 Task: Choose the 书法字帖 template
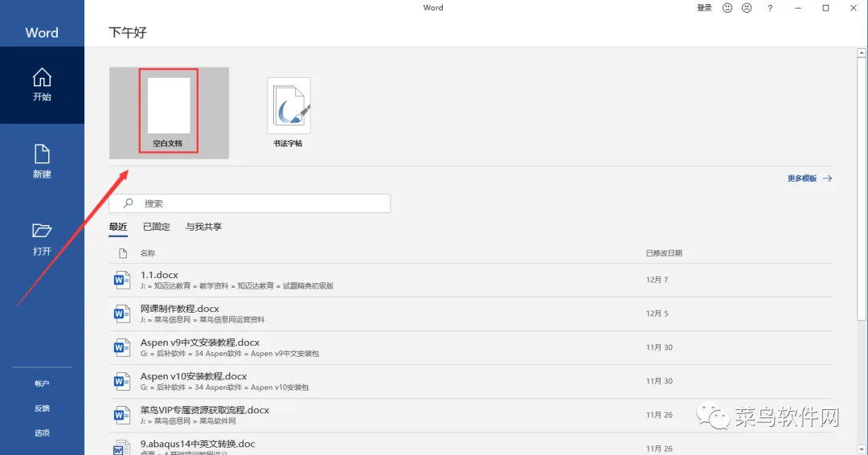pyautogui.click(x=289, y=113)
